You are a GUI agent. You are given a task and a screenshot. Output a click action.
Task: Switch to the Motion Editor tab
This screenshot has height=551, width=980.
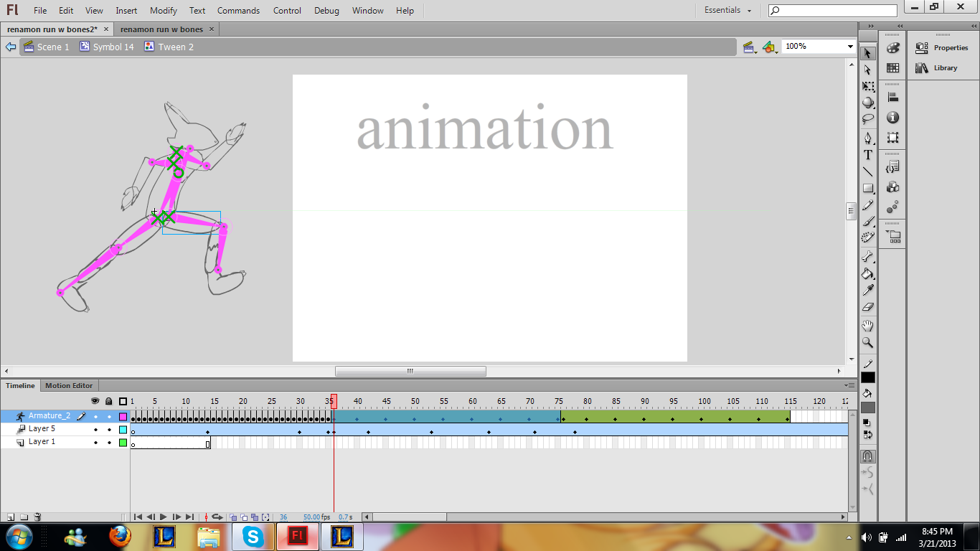click(x=69, y=385)
